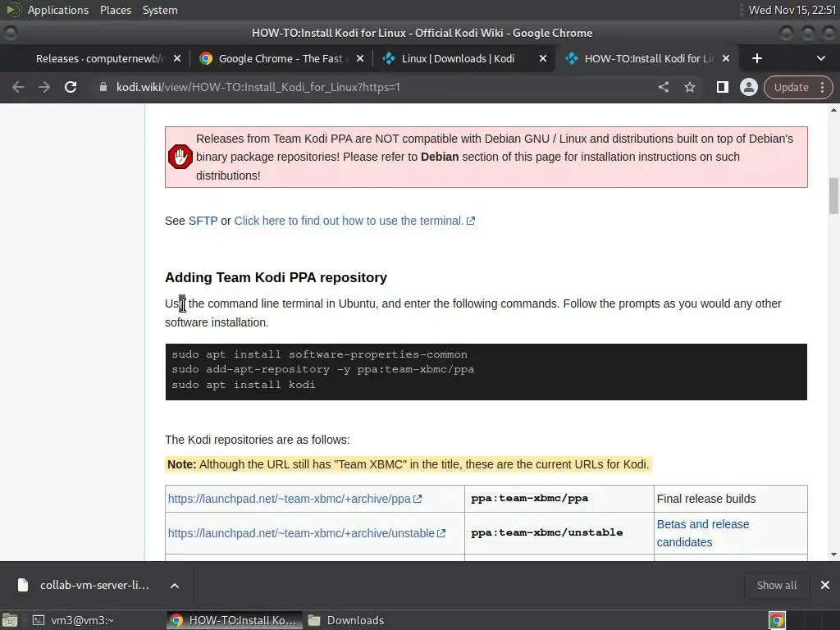
Task: Open the SFTP link
Action: (x=203, y=221)
